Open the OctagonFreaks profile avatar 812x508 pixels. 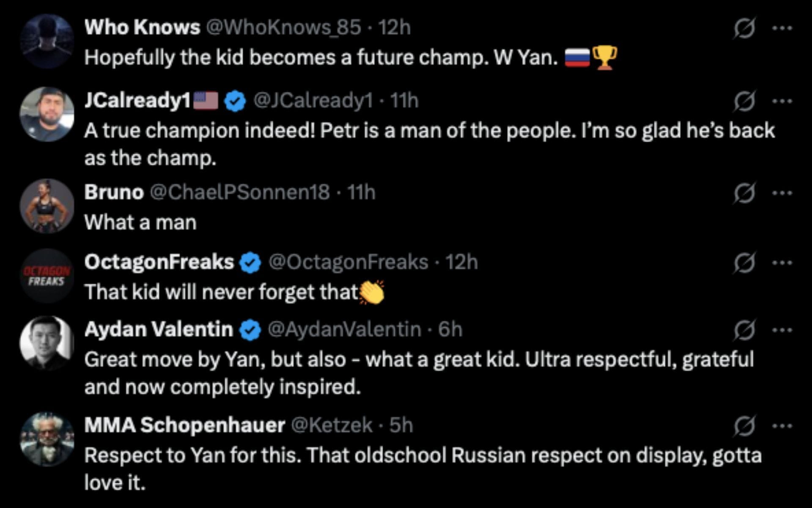[x=47, y=276]
